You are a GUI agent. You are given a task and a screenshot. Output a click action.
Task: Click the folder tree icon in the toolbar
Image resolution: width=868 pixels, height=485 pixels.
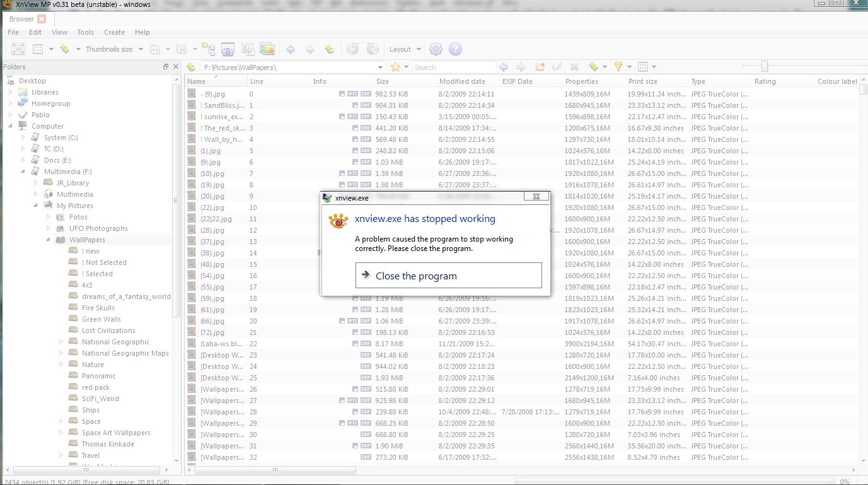208,49
